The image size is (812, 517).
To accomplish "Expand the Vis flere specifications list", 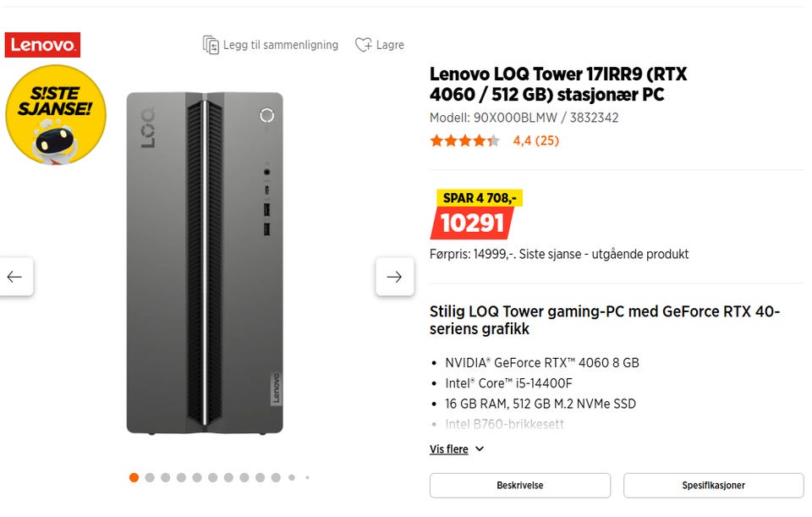I will [449, 449].
